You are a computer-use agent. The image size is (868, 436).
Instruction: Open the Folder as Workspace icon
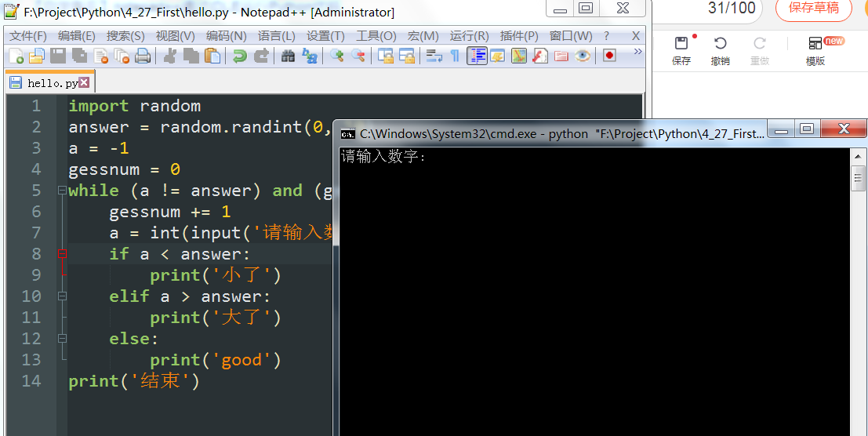pos(561,56)
